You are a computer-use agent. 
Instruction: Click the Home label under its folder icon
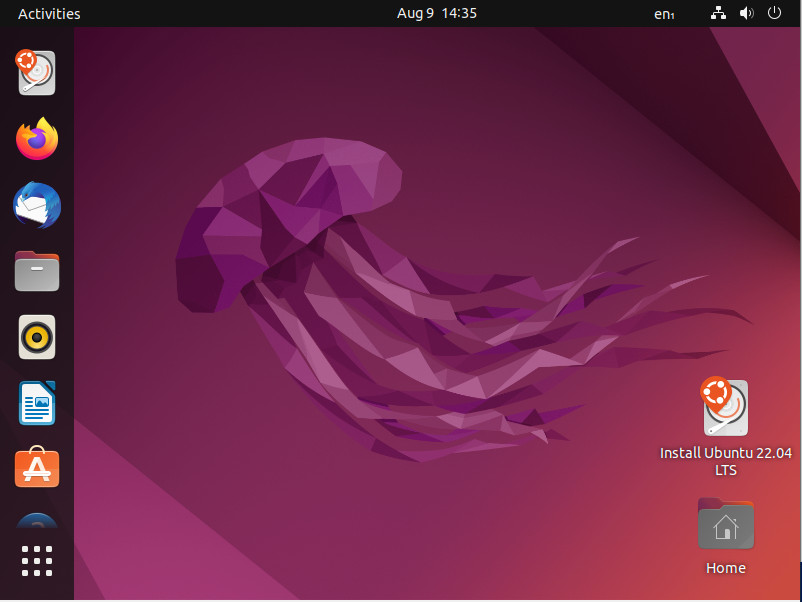725,567
